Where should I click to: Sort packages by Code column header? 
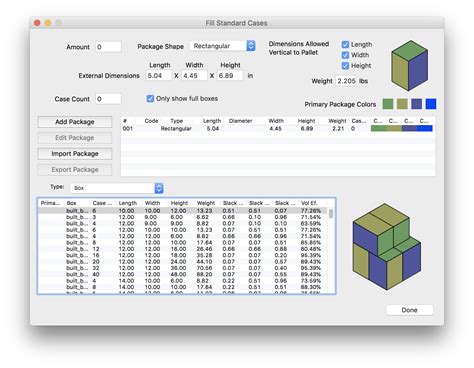coord(151,121)
